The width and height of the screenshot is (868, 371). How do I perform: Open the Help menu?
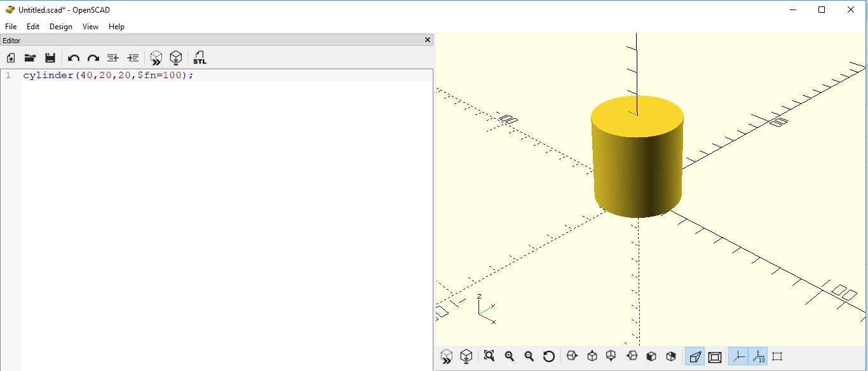tap(116, 27)
